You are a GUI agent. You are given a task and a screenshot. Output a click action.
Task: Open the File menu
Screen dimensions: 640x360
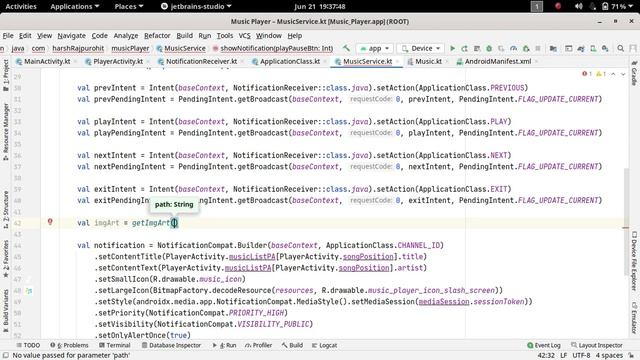click(8, 36)
